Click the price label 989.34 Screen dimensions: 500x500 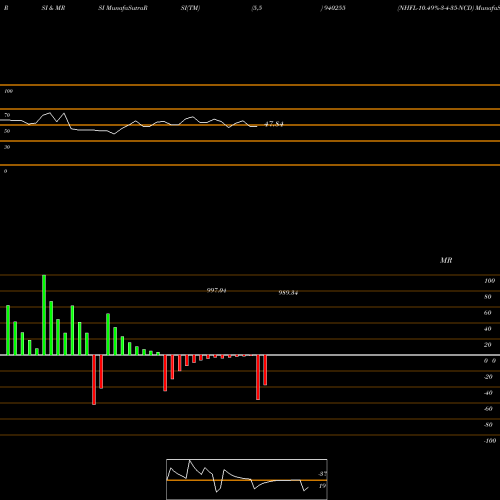288,293
